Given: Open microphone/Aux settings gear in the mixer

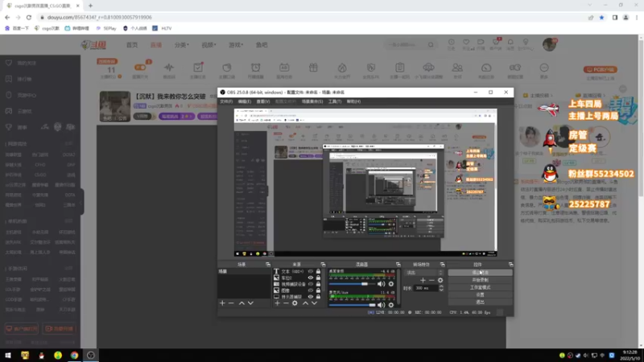Looking at the screenshot, I should coord(391,305).
